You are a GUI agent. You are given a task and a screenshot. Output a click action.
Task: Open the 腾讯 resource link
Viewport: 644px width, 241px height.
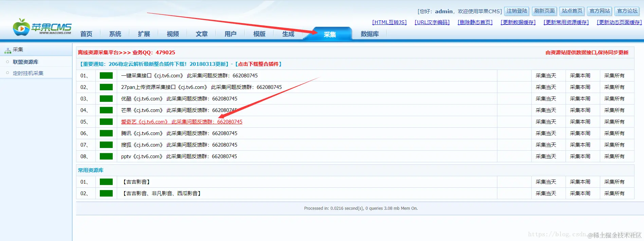pyautogui.click(x=179, y=133)
